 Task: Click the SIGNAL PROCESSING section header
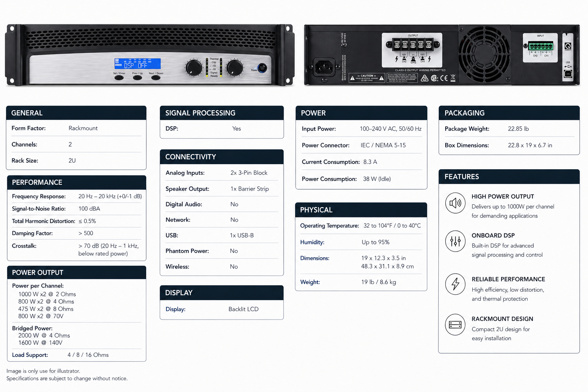(222, 113)
